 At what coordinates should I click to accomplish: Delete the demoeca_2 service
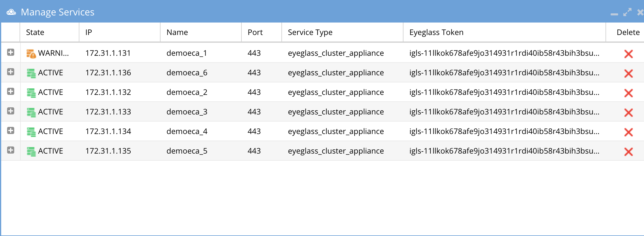pos(628,93)
